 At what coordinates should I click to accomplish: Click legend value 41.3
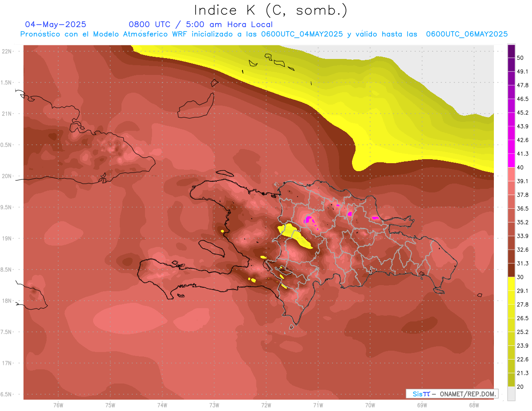tap(523, 154)
